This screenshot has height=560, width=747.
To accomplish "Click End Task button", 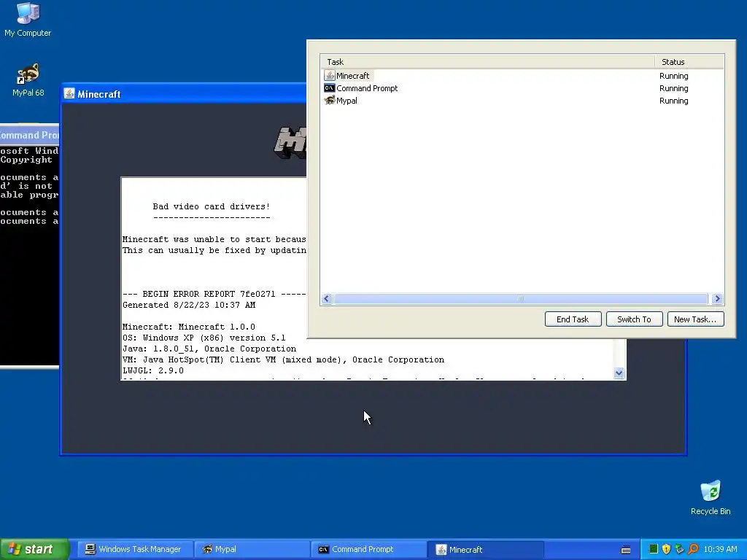I will pyautogui.click(x=573, y=319).
